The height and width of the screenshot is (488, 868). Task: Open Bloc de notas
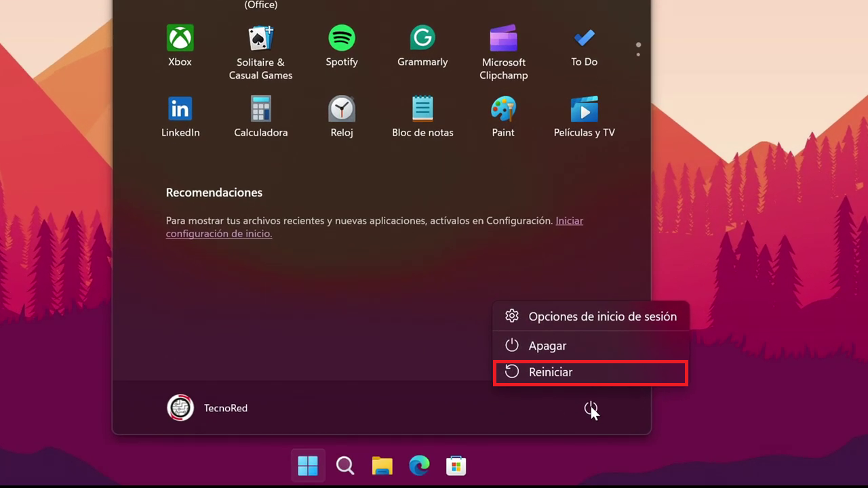coord(422,117)
